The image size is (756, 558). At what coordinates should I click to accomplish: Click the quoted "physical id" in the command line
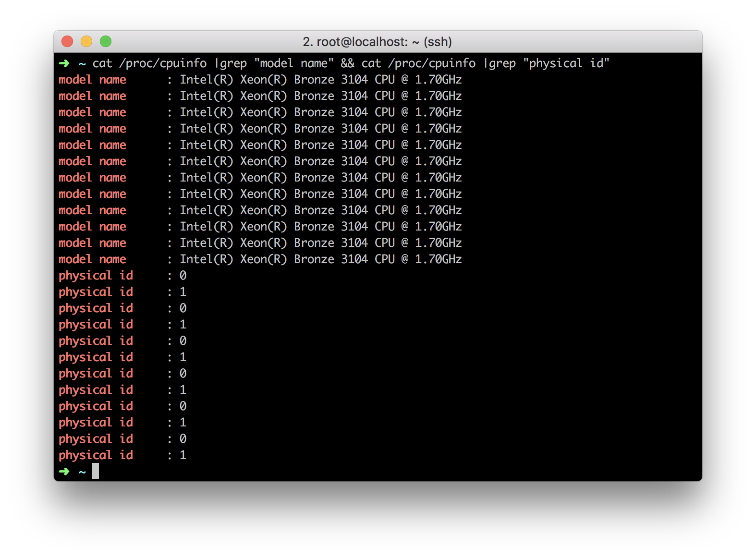566,64
